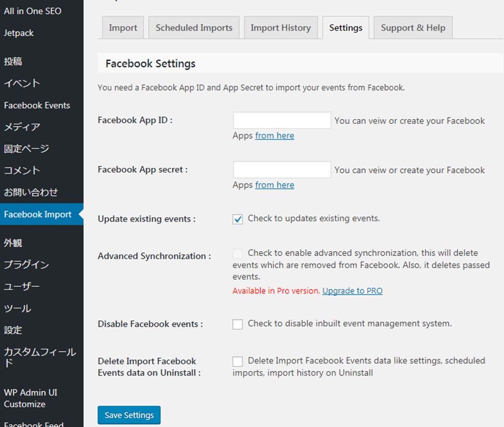Viewport: 504px width, 427px height.
Task: Click the Save Settings button
Action: pos(129,415)
